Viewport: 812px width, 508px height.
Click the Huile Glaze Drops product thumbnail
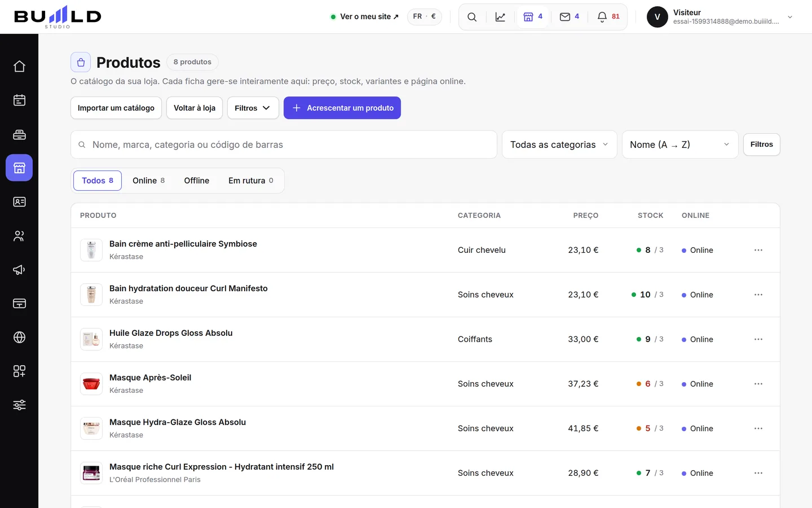[91, 339]
